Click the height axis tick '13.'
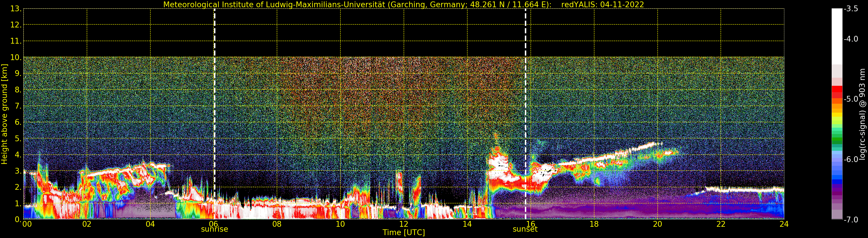868x238 pixels. pyautogui.click(x=16, y=9)
